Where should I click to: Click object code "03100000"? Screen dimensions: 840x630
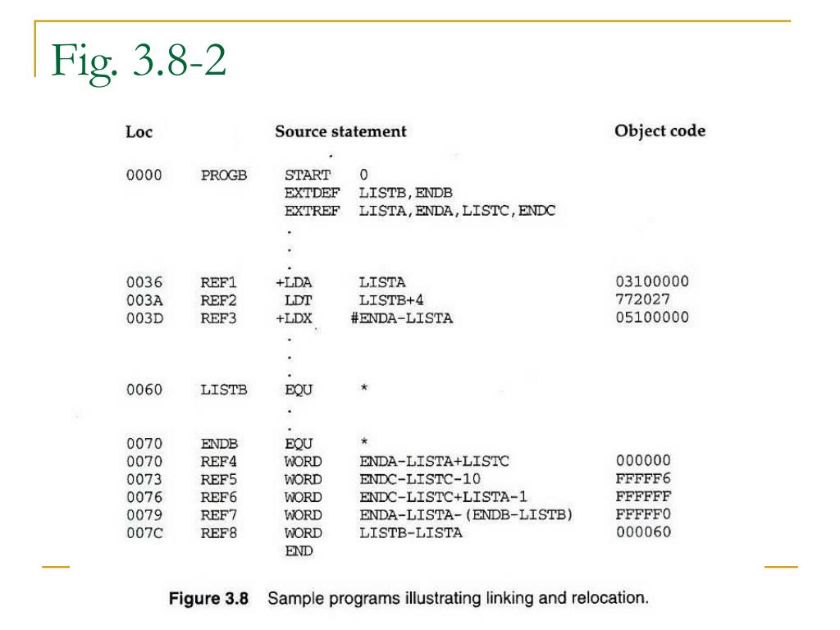(652, 281)
